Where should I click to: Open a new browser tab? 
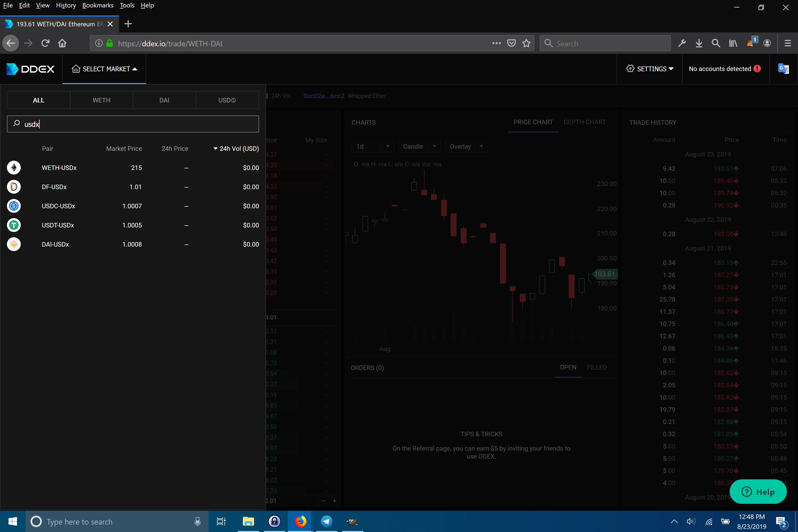point(128,24)
